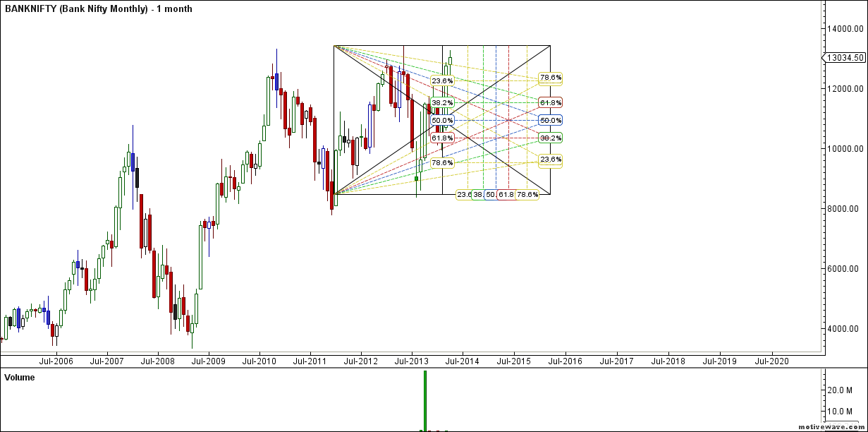Viewport: 868px width, 432px height.
Task: Select center-column yellow 23.6% Fibonacci label
Action: point(443,81)
